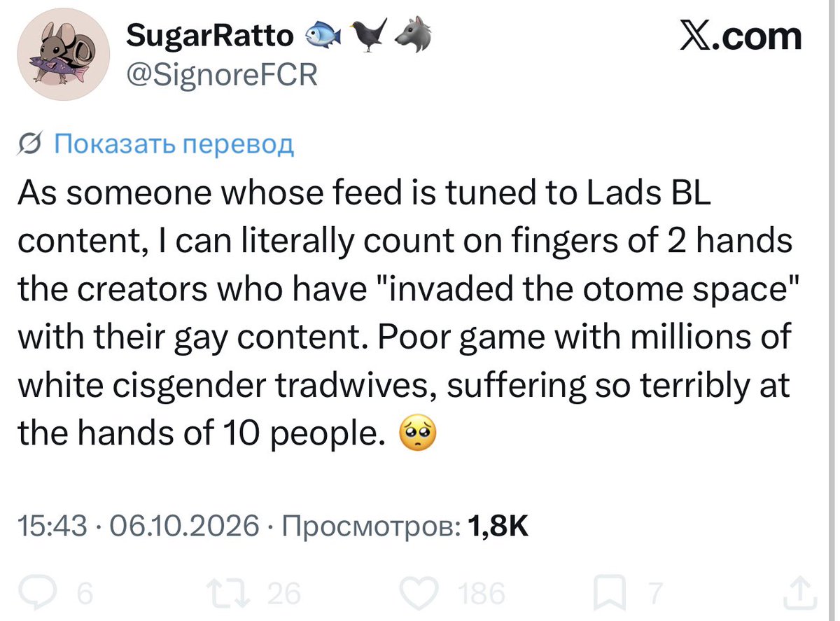Click the 186 likes count
The width and height of the screenshot is (840, 621).
pos(482,594)
